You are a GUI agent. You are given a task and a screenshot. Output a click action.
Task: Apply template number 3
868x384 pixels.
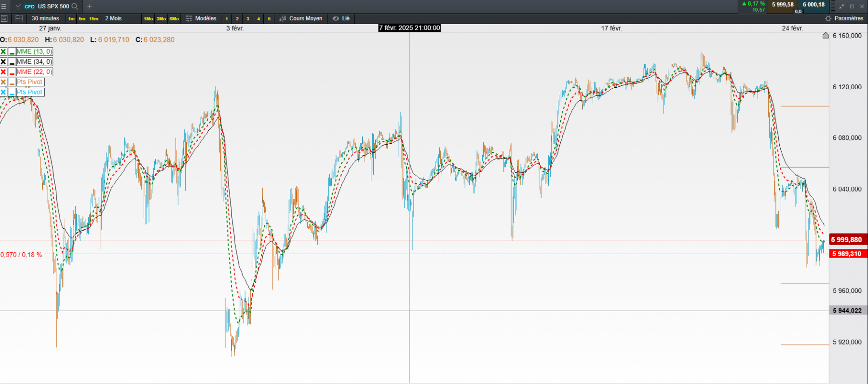[x=248, y=19]
